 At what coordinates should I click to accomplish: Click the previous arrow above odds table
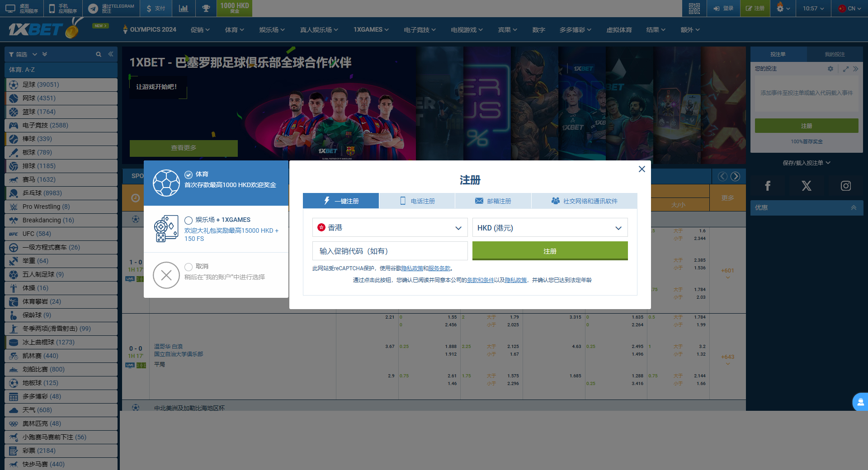pos(722,176)
